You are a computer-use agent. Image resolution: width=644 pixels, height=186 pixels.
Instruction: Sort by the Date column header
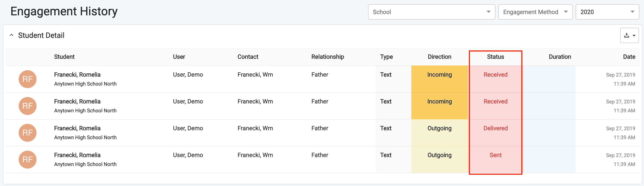[629, 57]
